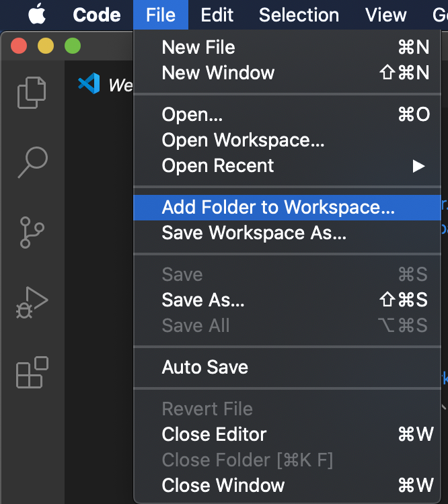Open the Code application menu
Viewport: 448px width, 504px height.
[x=97, y=15]
